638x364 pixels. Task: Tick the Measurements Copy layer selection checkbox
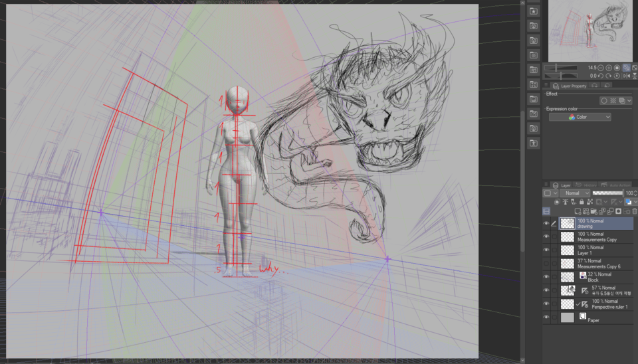click(554, 236)
